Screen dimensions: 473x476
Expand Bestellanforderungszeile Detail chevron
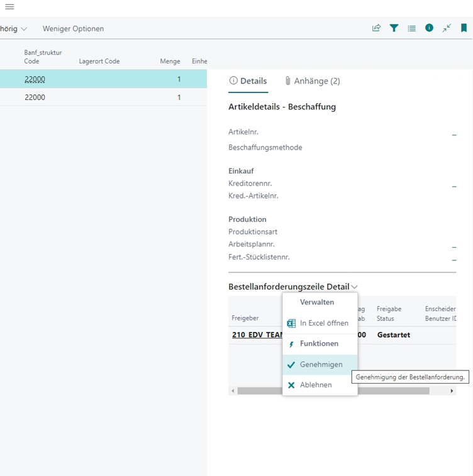click(x=355, y=287)
